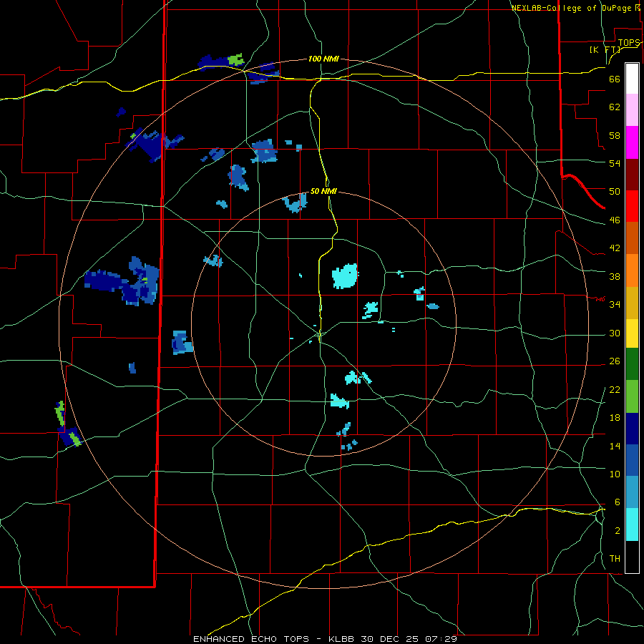Select the dark orange legend swatch

[632, 238]
